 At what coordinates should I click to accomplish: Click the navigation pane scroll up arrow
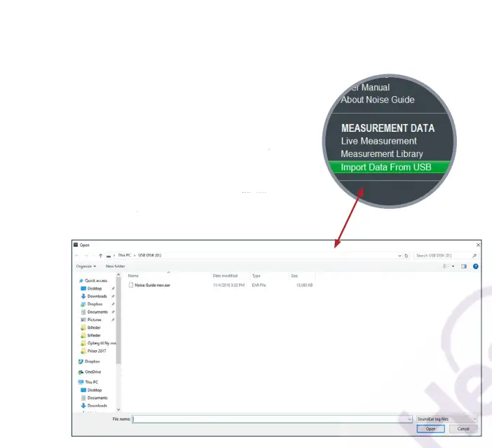[118, 275]
